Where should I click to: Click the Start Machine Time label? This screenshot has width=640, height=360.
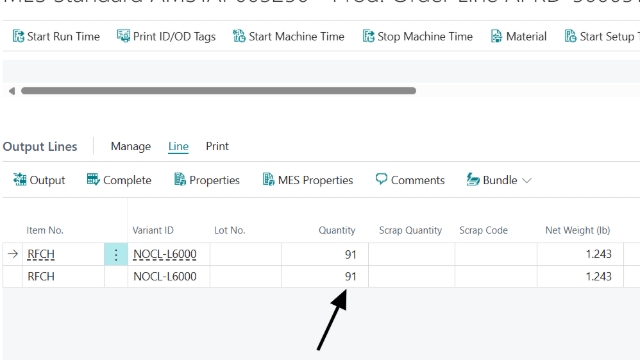point(296,36)
